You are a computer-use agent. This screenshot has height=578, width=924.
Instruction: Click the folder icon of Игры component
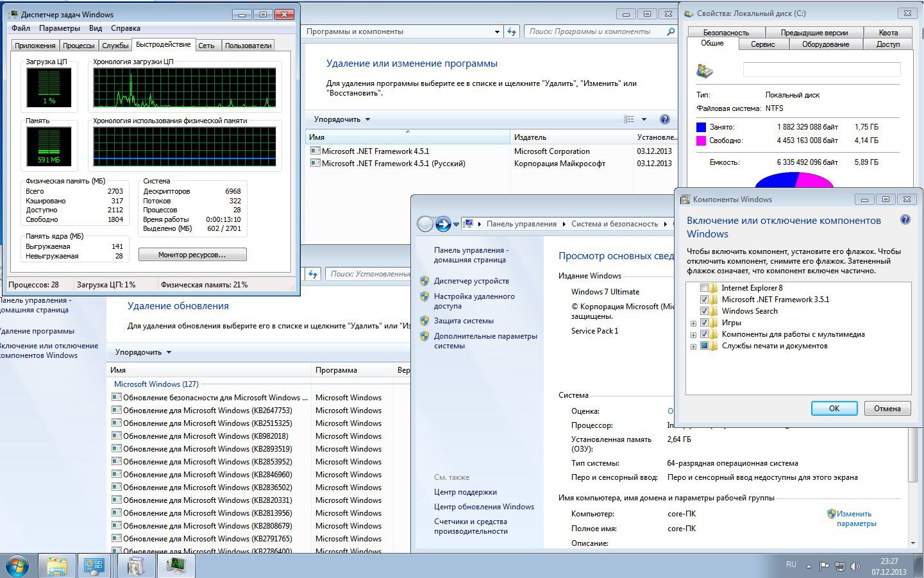tap(713, 323)
